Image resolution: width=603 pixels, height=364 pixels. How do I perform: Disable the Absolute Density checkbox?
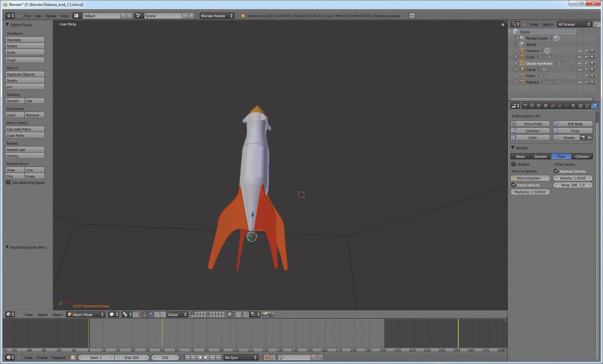[x=556, y=171]
